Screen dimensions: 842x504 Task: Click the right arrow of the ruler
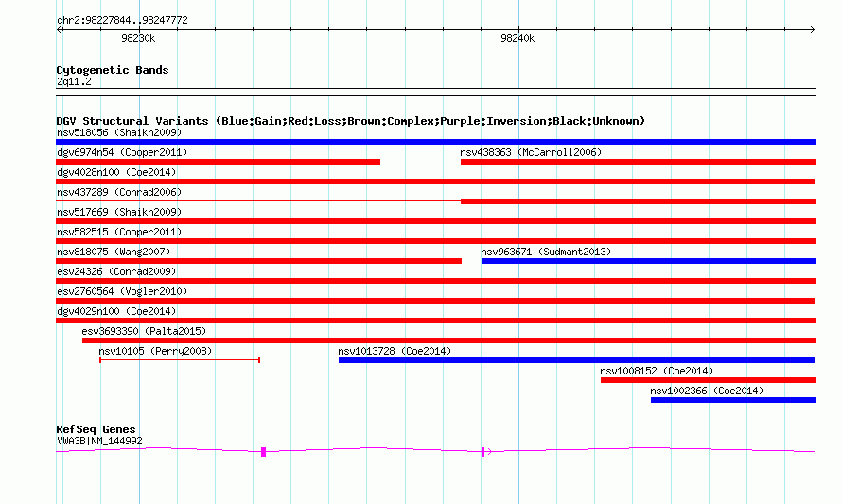tap(812, 30)
